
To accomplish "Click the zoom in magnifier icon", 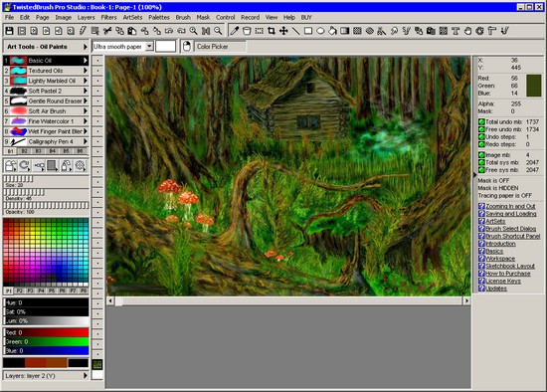I will [x=194, y=31].
